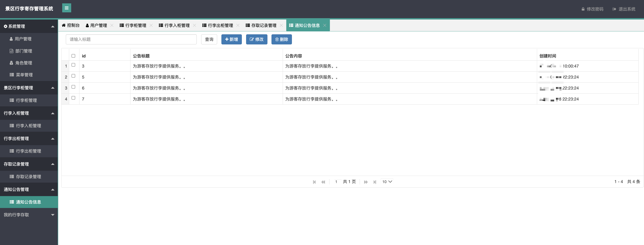644x245 pixels.
Task: Click the list icon beside 通知公告信息 in sidebar
Action: pyautogui.click(x=12, y=202)
